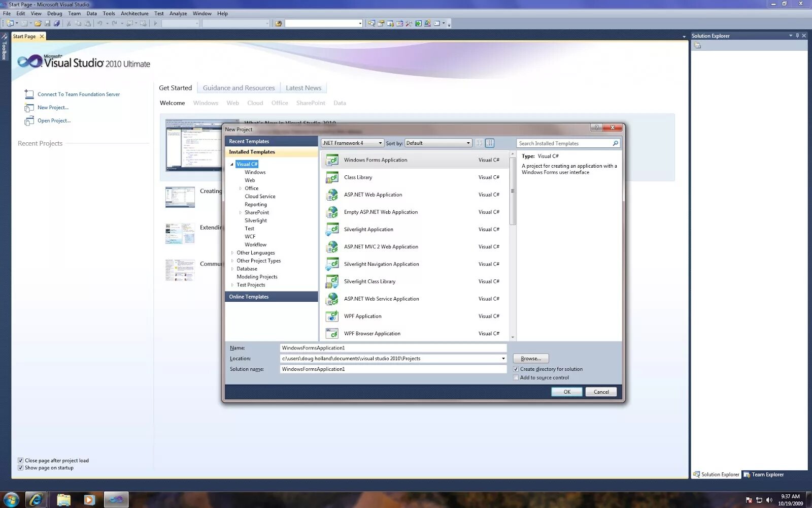Click the Windows Start orb
This screenshot has width=812, height=508.
[11, 499]
